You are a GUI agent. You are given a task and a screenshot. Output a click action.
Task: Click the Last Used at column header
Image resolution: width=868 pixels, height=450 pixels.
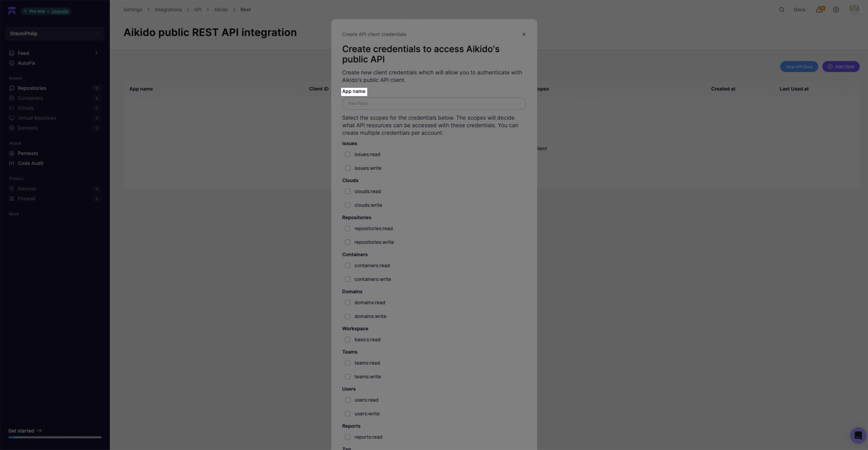coord(794,89)
